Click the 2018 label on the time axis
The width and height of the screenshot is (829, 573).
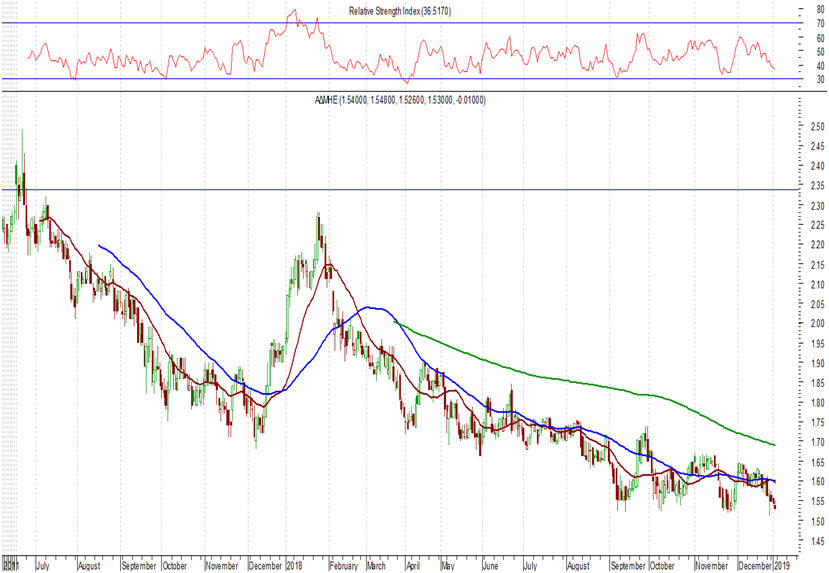click(x=295, y=565)
